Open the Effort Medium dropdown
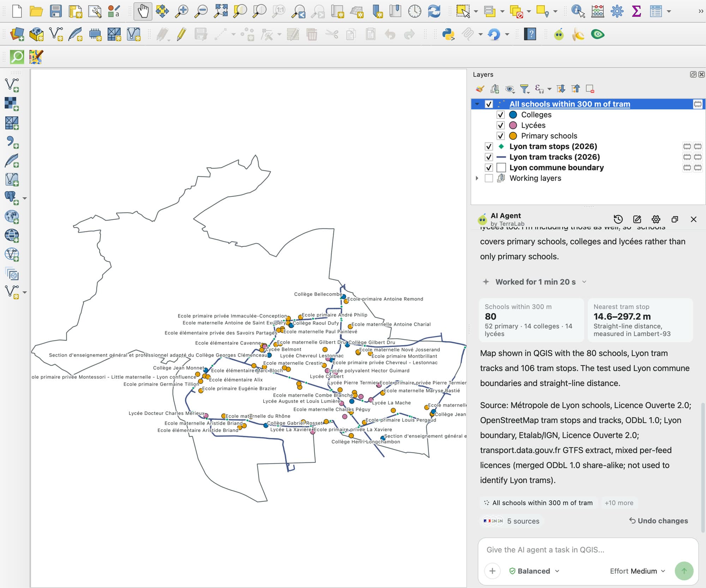The image size is (706, 588). (638, 571)
